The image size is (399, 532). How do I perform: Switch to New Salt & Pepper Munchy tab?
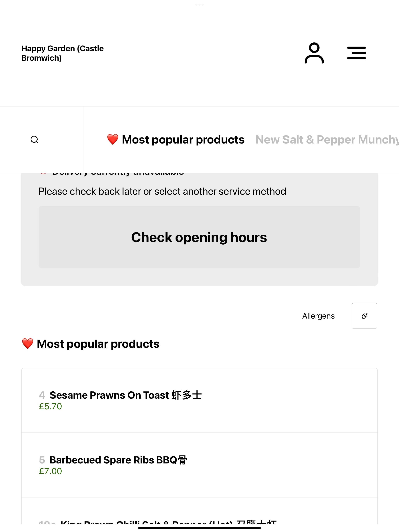pyautogui.click(x=327, y=139)
